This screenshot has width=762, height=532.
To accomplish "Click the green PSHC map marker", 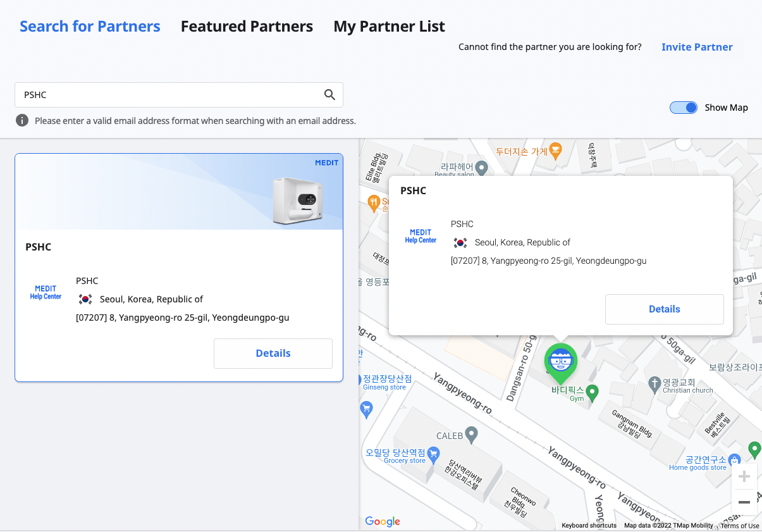I will pyautogui.click(x=561, y=363).
